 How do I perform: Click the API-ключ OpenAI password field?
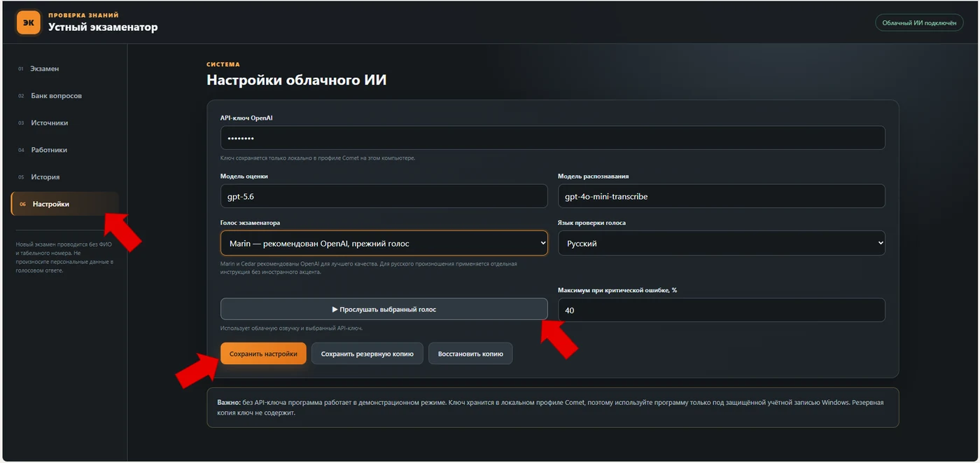(x=552, y=138)
